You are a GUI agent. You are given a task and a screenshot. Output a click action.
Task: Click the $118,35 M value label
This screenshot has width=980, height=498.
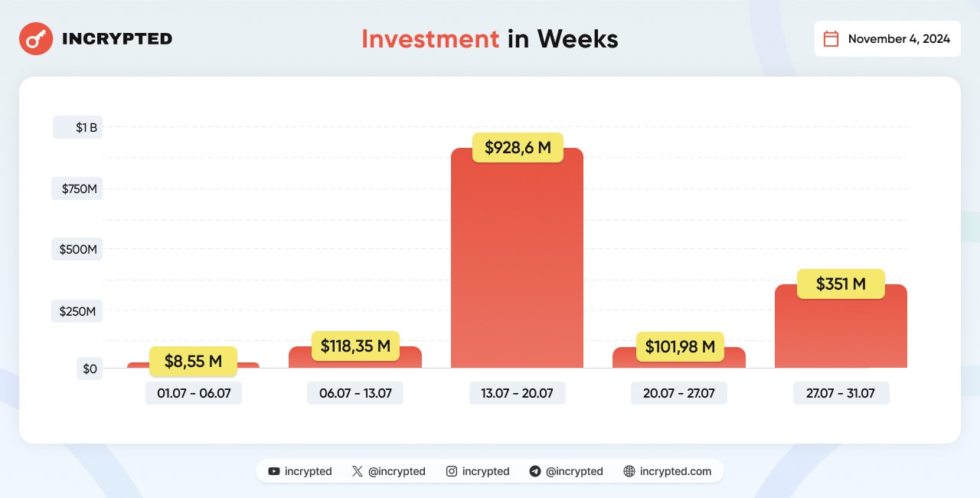(x=355, y=346)
